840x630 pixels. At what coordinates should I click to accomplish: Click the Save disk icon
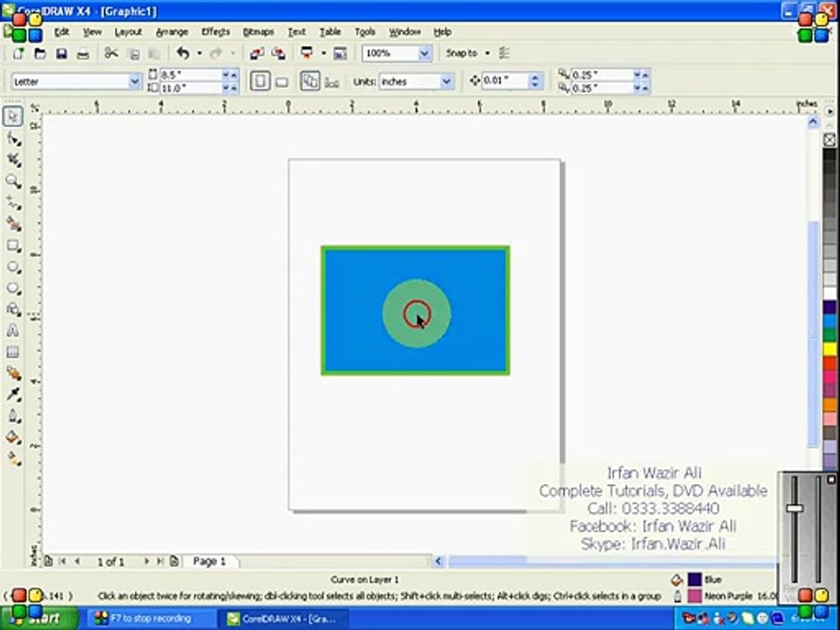point(61,53)
